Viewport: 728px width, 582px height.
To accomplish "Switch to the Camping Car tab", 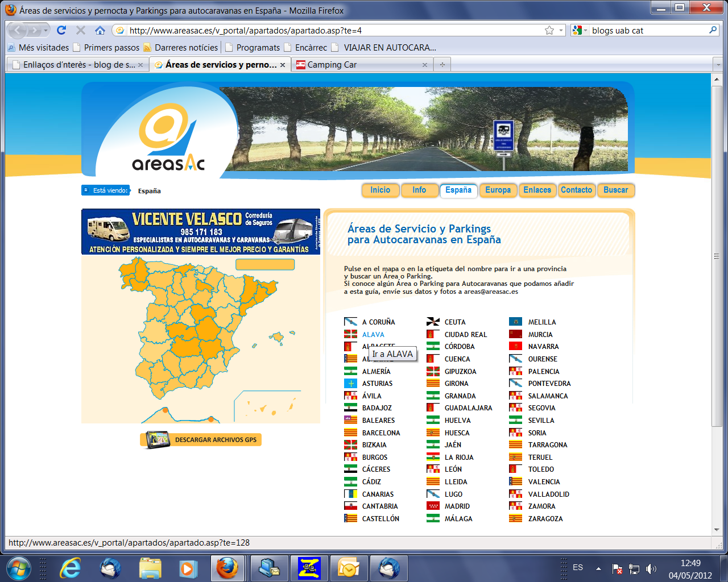I will (x=358, y=65).
